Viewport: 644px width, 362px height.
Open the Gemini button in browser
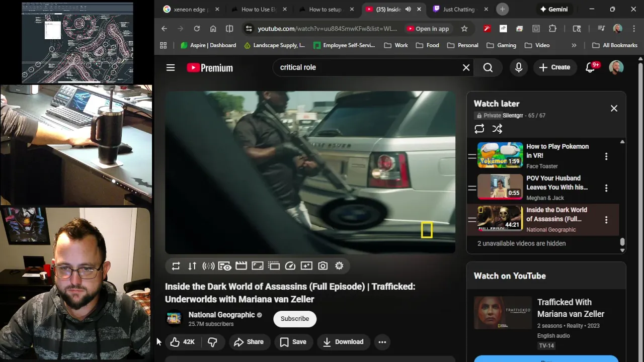[554, 9]
